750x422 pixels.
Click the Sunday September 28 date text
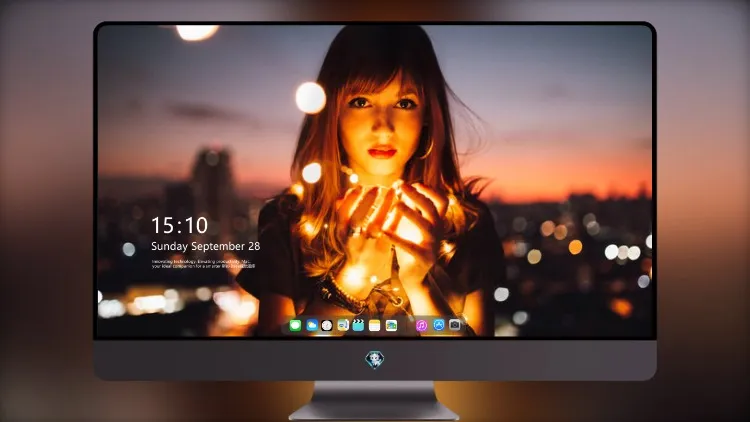[x=206, y=246]
